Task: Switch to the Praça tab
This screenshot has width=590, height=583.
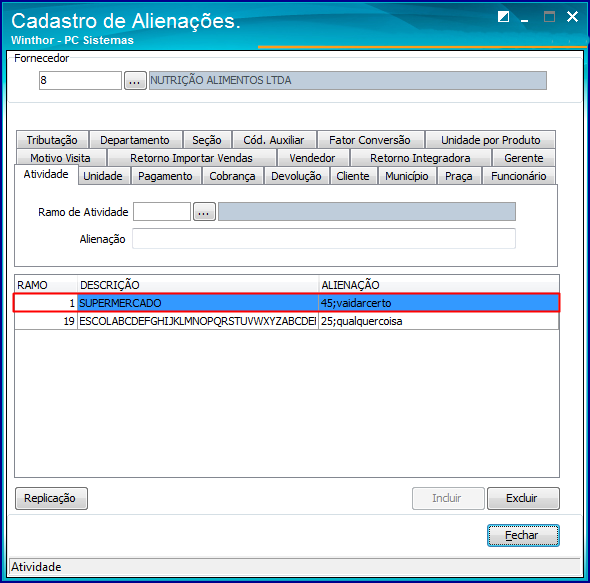Action: pos(459,176)
